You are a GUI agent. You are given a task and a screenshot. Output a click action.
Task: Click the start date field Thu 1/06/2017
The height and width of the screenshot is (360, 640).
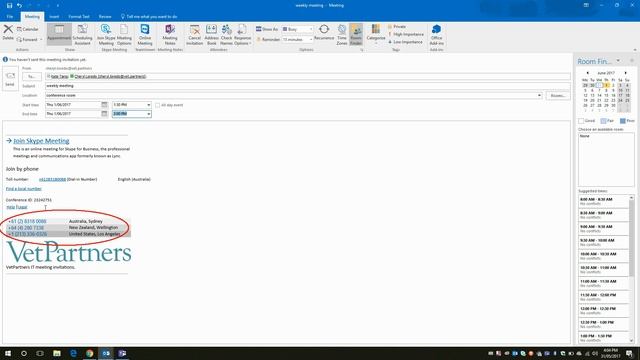click(73, 105)
